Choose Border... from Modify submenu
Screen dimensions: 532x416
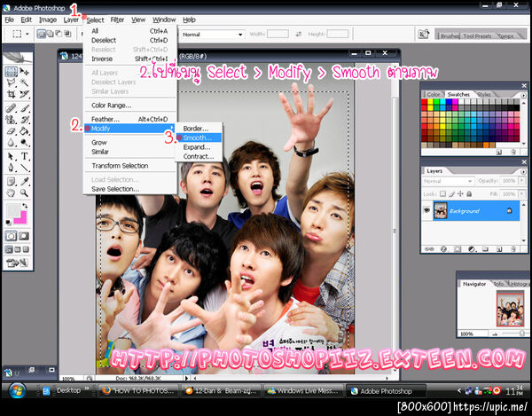(199, 129)
